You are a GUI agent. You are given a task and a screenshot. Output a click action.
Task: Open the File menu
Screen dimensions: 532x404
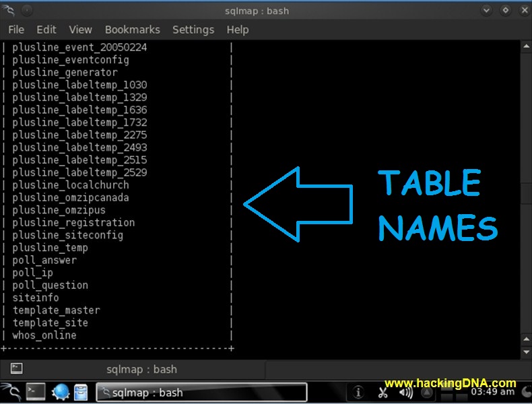[16, 30]
